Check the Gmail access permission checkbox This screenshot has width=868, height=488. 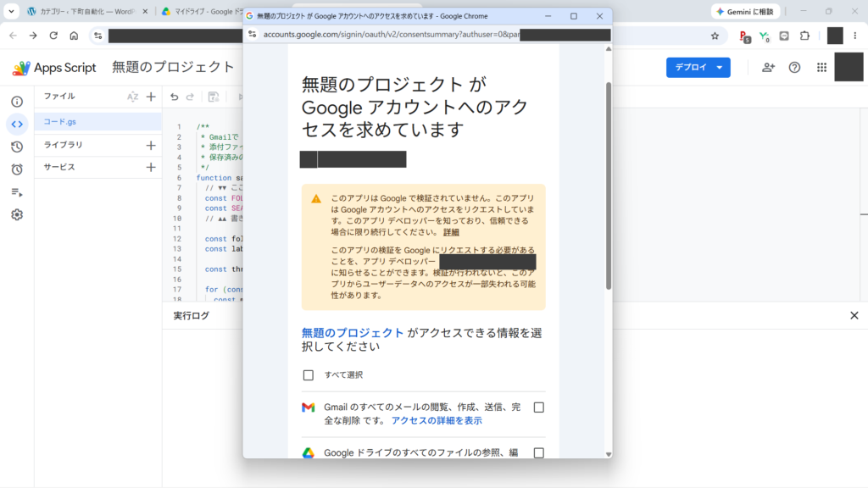click(x=538, y=408)
